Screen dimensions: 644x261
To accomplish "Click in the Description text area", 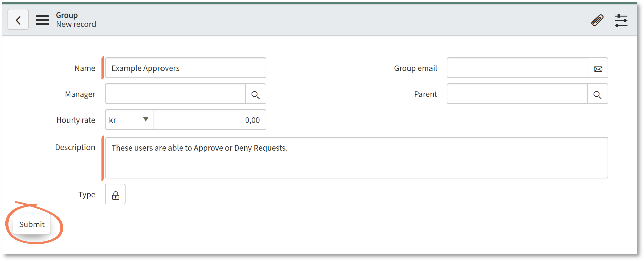I will [357, 158].
